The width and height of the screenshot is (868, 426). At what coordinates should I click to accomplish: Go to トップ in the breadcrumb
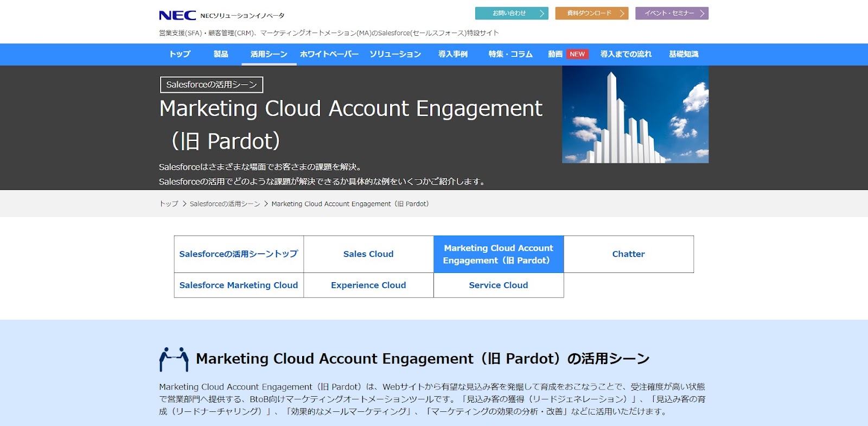tap(169, 204)
